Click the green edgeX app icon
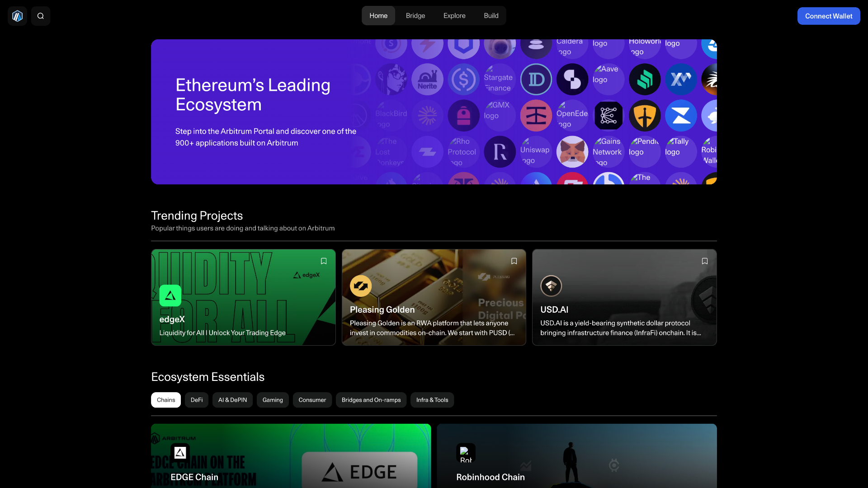This screenshot has height=488, width=868. coord(170,296)
